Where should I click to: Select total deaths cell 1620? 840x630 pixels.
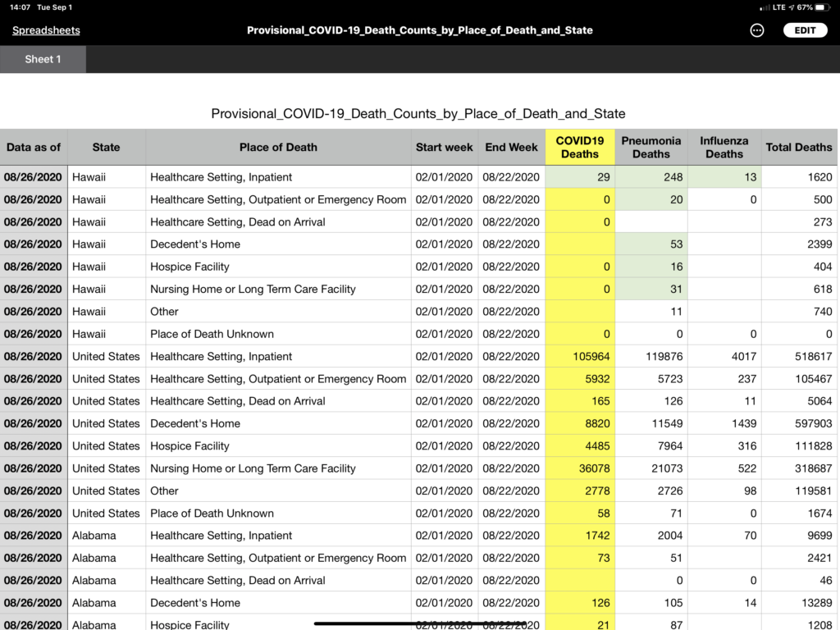coord(799,177)
